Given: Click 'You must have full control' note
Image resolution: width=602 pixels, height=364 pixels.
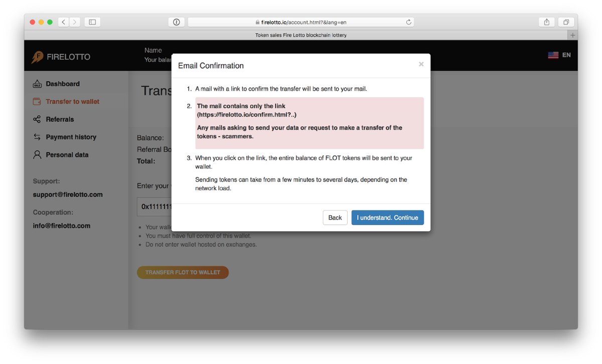Looking at the screenshot, I should coord(198,236).
